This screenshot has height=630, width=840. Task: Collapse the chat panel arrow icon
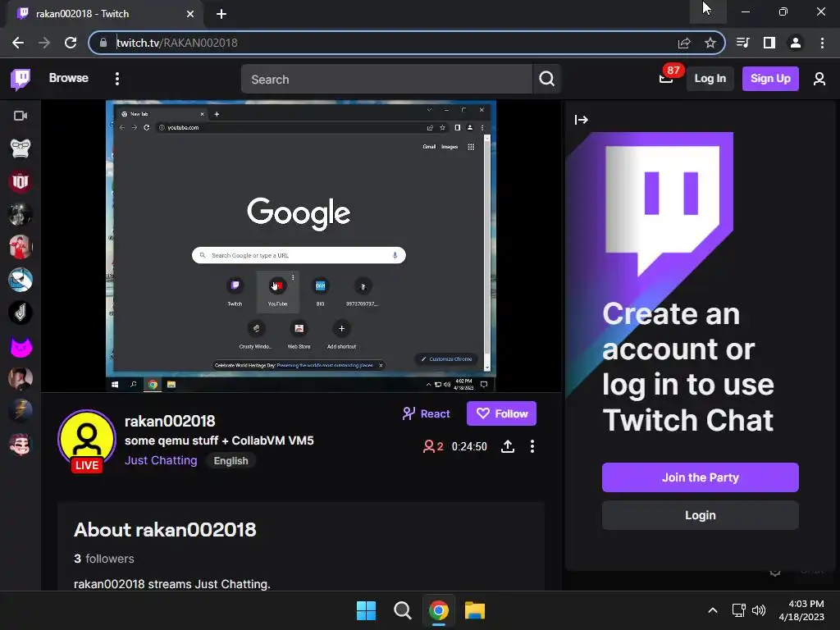(582, 120)
